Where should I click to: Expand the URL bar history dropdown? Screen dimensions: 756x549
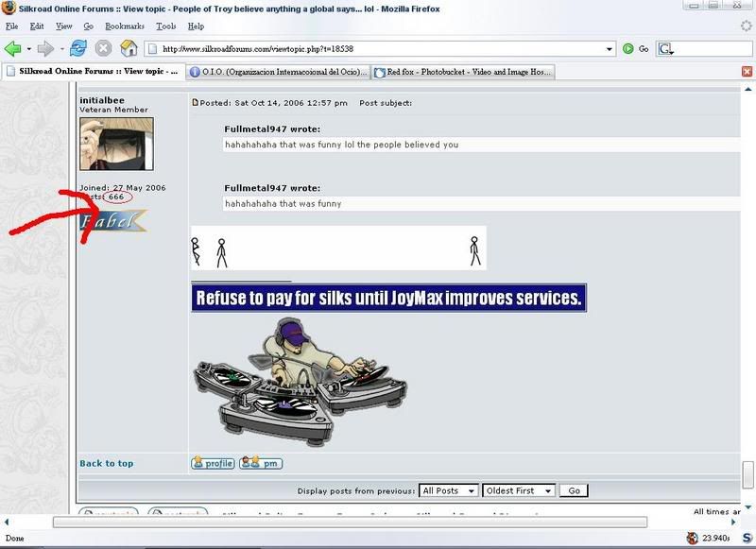coord(609,49)
